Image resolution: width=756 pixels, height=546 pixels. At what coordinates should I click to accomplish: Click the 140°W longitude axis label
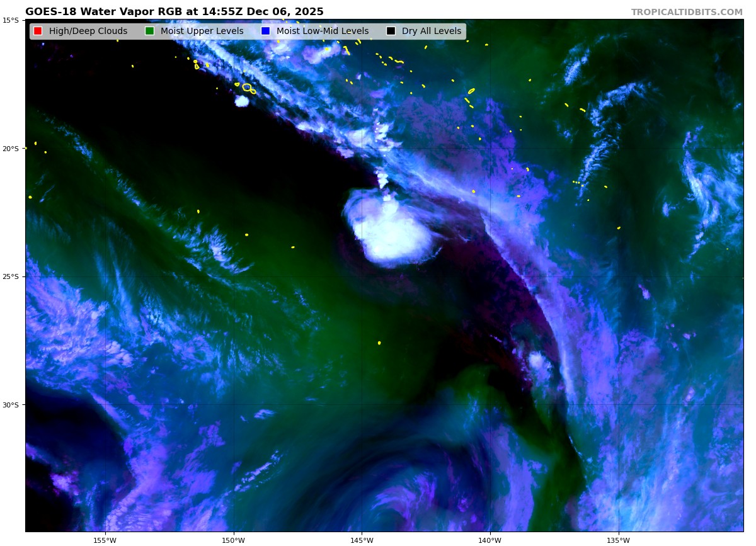[x=490, y=540]
